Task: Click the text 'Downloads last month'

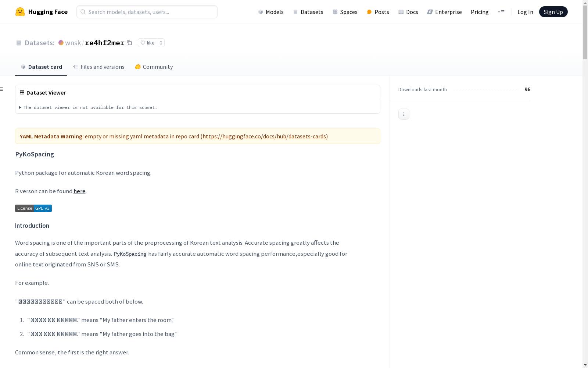Action: pos(423,89)
